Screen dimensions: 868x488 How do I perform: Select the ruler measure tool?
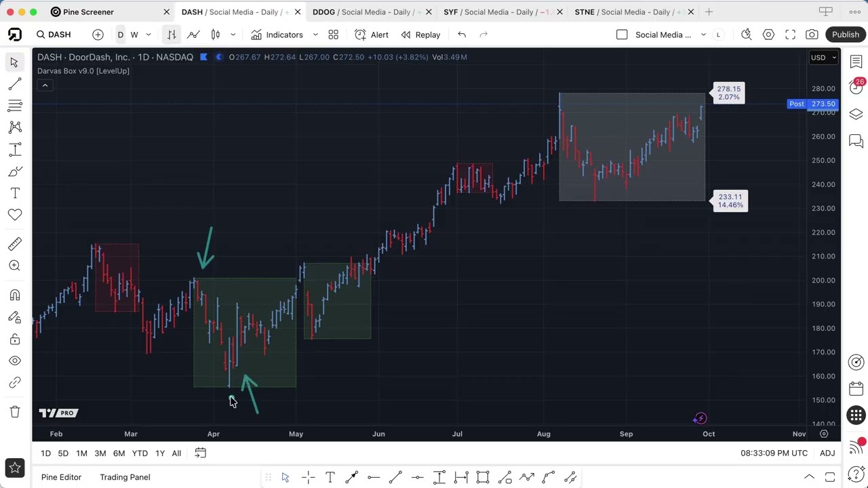(x=14, y=244)
